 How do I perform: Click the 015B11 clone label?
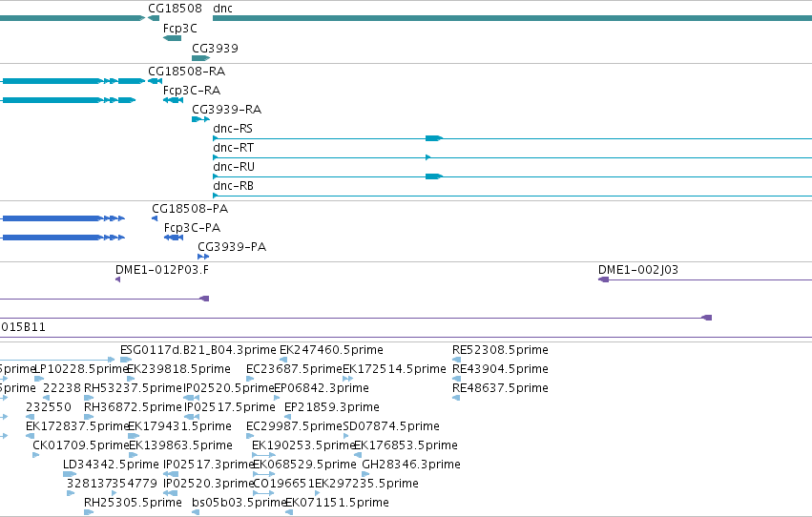point(23,327)
